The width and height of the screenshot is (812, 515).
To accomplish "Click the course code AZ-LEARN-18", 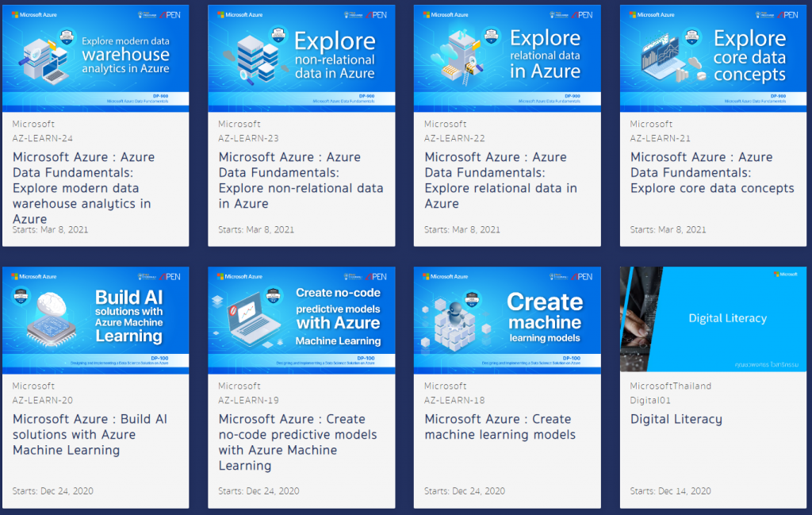I will click(454, 400).
